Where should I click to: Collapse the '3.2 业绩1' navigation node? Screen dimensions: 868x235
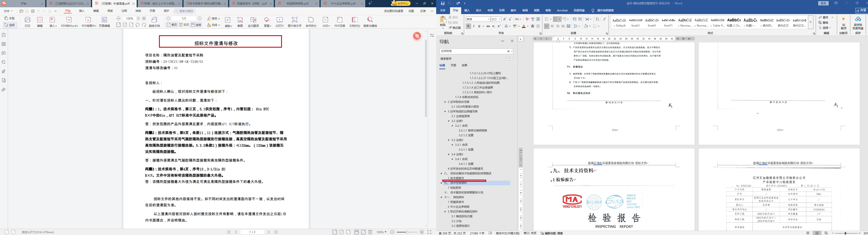(448, 121)
